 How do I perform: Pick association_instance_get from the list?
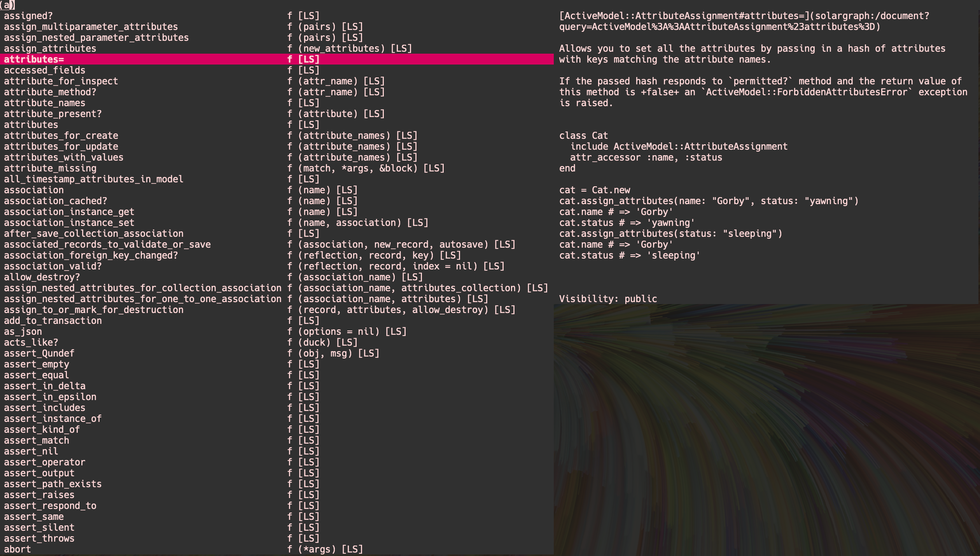[69, 212]
